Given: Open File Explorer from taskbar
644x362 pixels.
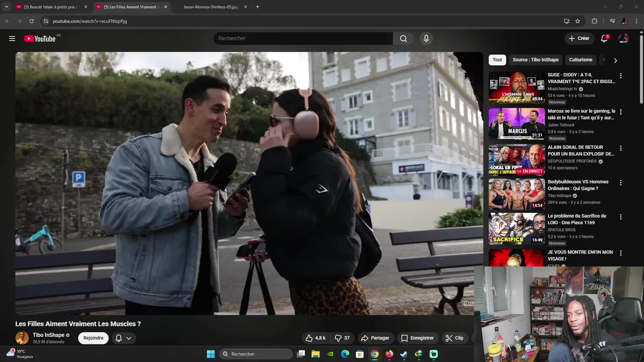Looking at the screenshot, I should pyautogui.click(x=315, y=354).
